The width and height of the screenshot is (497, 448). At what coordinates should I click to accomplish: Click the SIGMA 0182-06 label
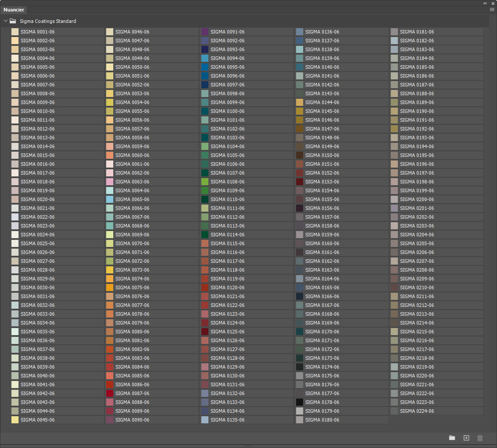point(417,41)
